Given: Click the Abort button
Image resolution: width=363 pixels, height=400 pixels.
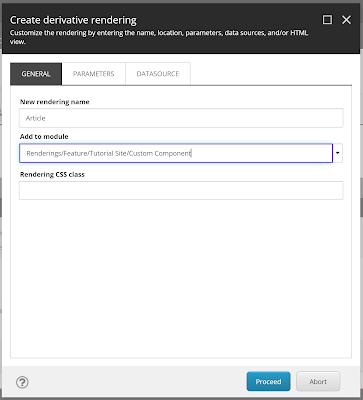Looking at the screenshot, I should click(x=318, y=381).
